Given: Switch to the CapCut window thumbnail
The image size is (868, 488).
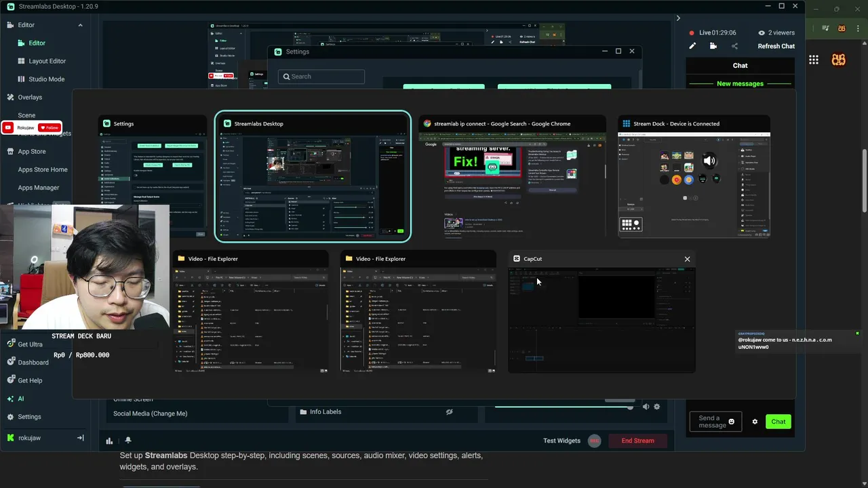Looking at the screenshot, I should (602, 312).
